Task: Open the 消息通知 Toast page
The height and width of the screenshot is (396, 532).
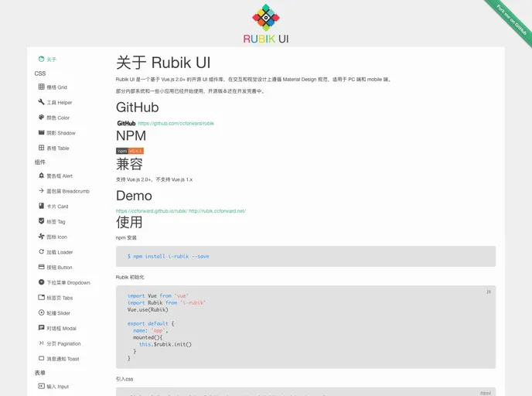Action: [63, 360]
